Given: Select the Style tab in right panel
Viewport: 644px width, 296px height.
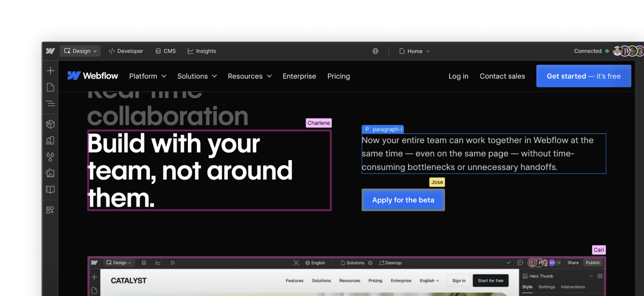Looking at the screenshot, I should pyautogui.click(x=527, y=287).
